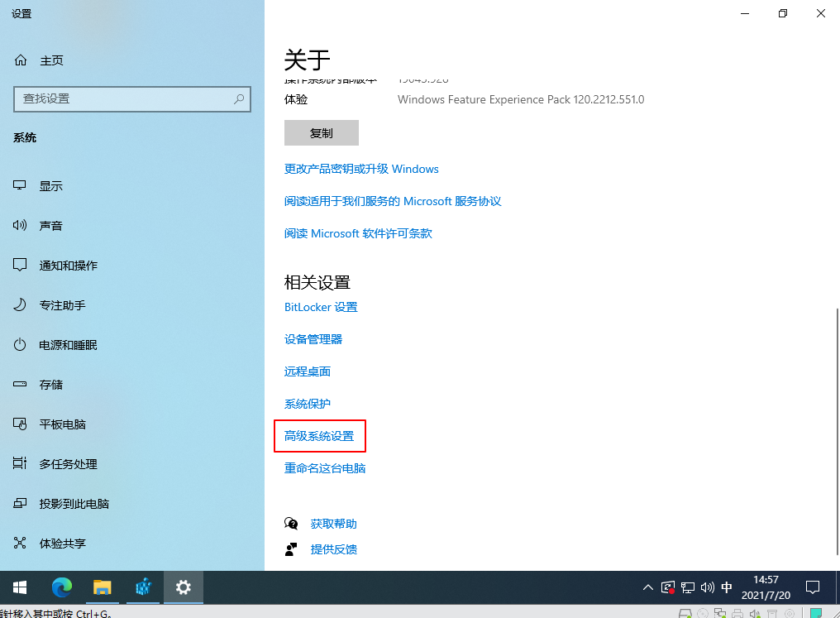Open the Windows Start menu
This screenshot has height=618, width=840.
tap(20, 587)
